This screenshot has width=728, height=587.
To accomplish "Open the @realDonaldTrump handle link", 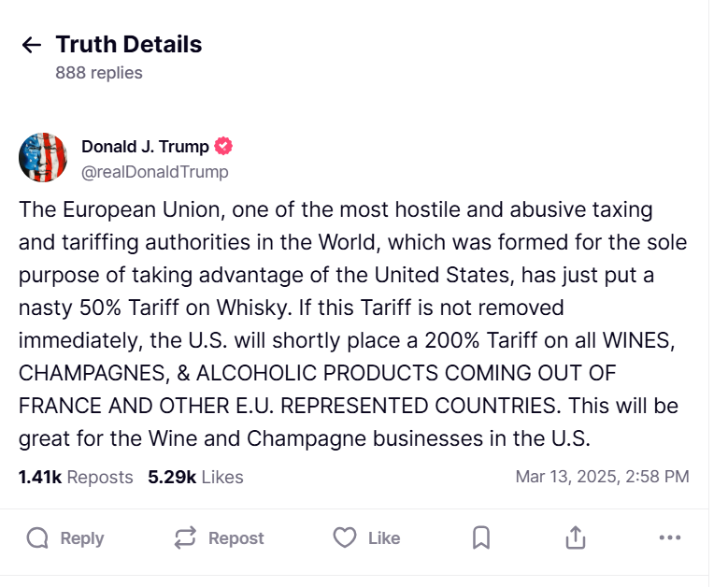I will (x=154, y=172).
